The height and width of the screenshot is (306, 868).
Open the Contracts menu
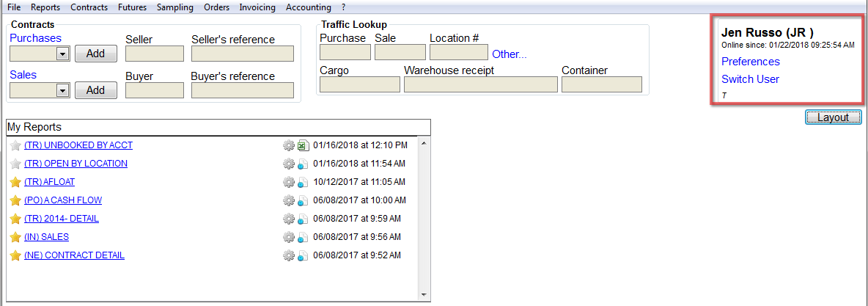point(89,7)
